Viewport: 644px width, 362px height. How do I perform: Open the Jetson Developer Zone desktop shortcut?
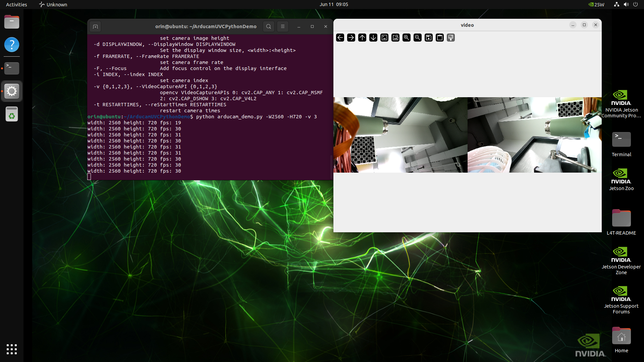click(621, 261)
